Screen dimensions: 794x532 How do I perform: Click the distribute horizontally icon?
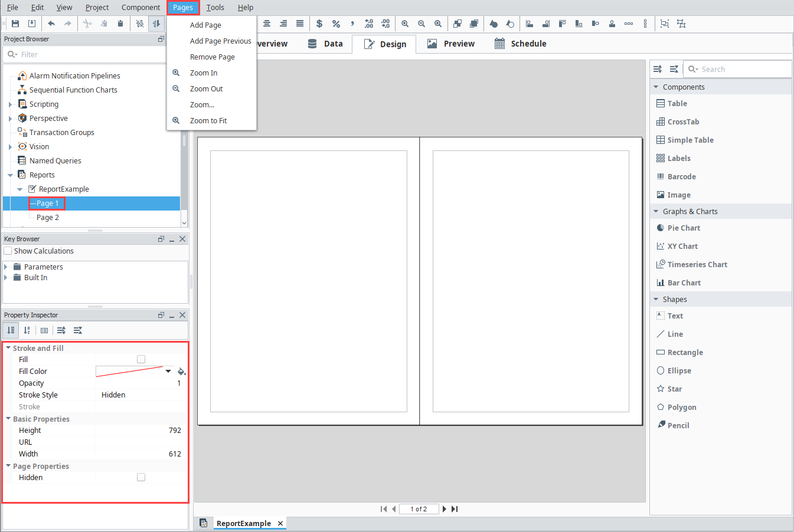point(629,24)
